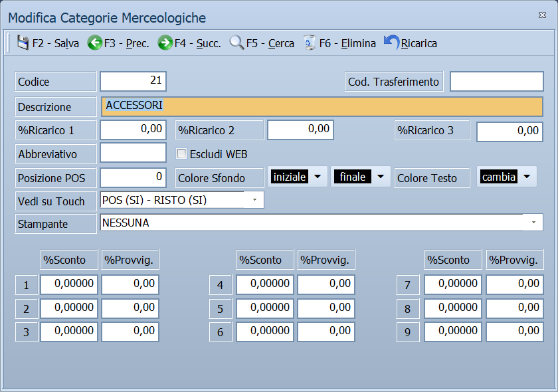This screenshot has height=392, width=558.
Task: Click the recycle bin Elimina icon
Action: [310, 43]
